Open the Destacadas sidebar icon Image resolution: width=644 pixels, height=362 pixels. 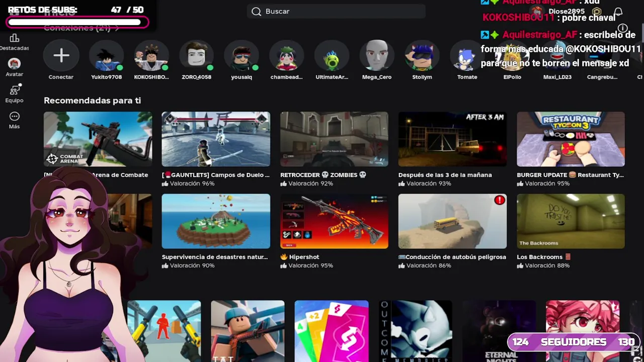point(14,38)
